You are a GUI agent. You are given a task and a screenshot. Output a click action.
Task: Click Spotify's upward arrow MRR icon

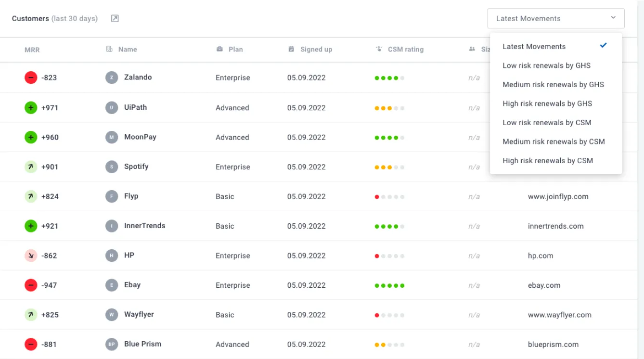(x=31, y=167)
